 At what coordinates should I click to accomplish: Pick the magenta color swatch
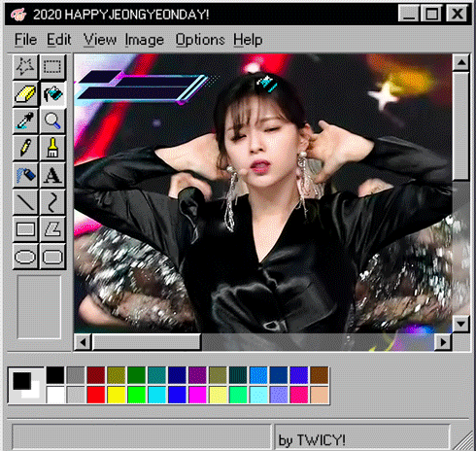point(197,395)
